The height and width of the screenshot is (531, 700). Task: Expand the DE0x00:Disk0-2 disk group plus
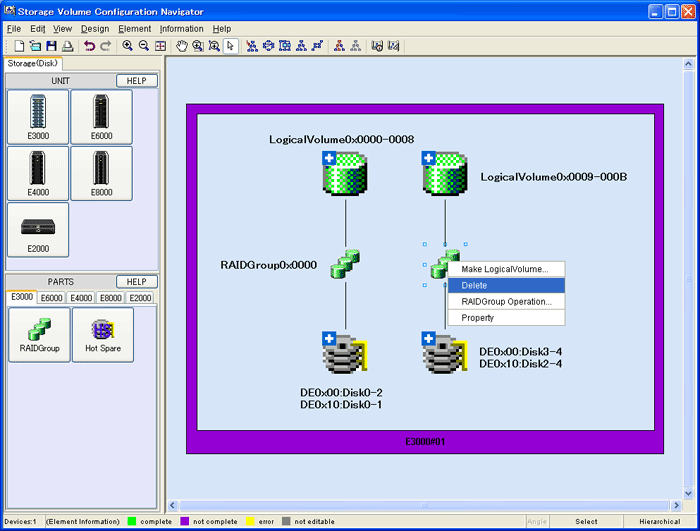(329, 339)
